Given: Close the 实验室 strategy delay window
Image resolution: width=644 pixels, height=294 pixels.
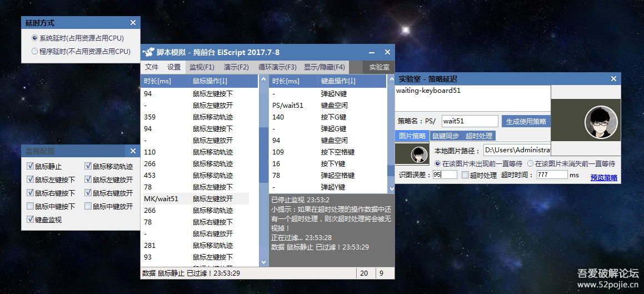Looking at the screenshot, I should 613,79.
